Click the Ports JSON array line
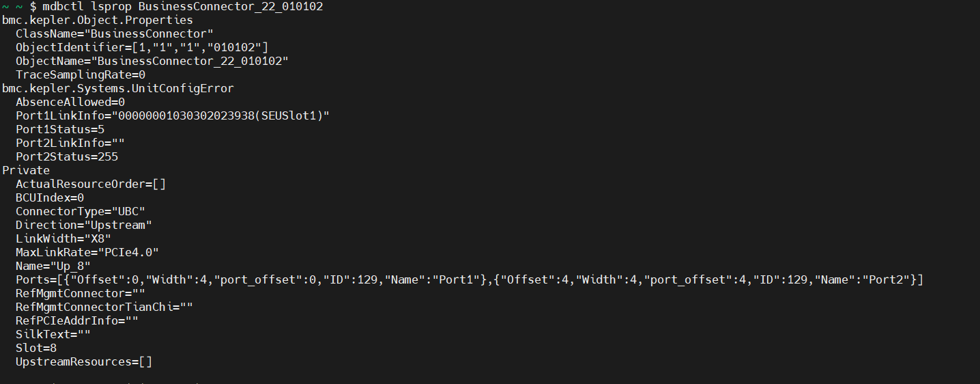 tap(470, 280)
